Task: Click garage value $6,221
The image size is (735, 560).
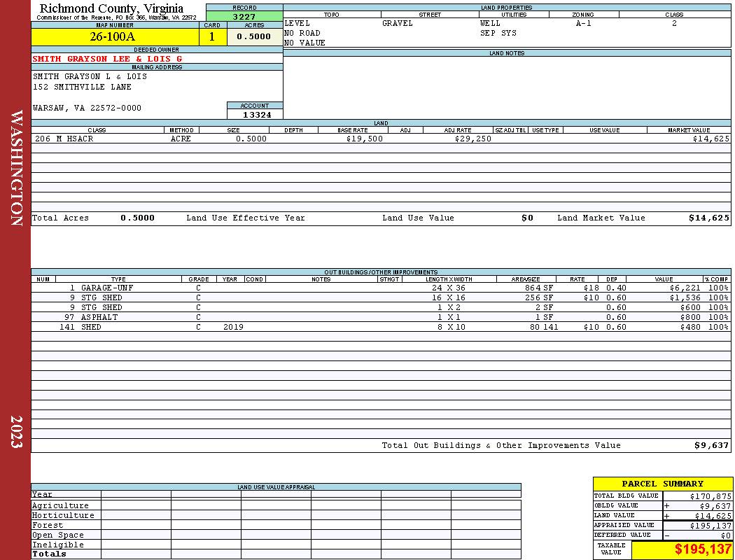Action: coord(685,288)
